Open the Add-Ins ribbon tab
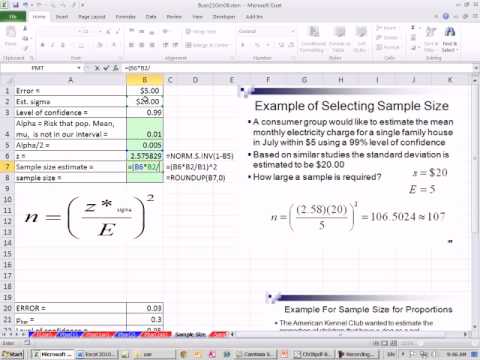 click(254, 17)
